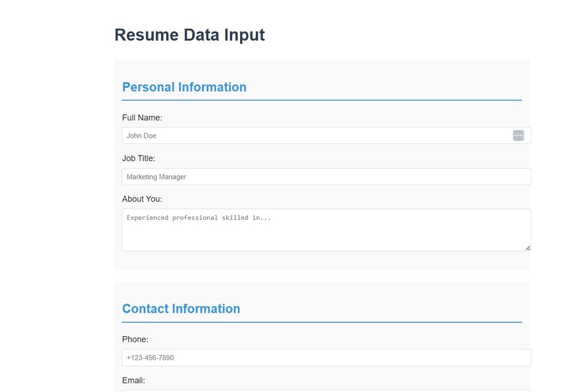Select the About You text area
565x392 pixels.
326,233
